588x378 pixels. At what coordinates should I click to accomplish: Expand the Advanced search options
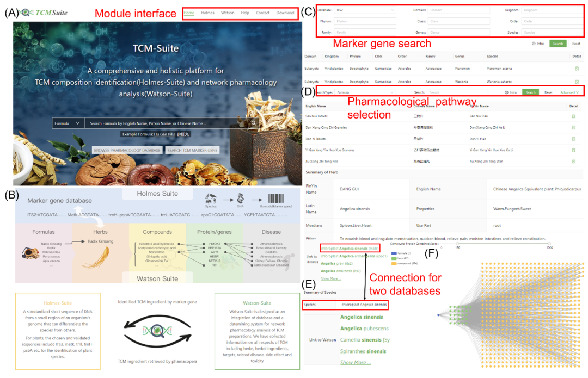[569, 92]
